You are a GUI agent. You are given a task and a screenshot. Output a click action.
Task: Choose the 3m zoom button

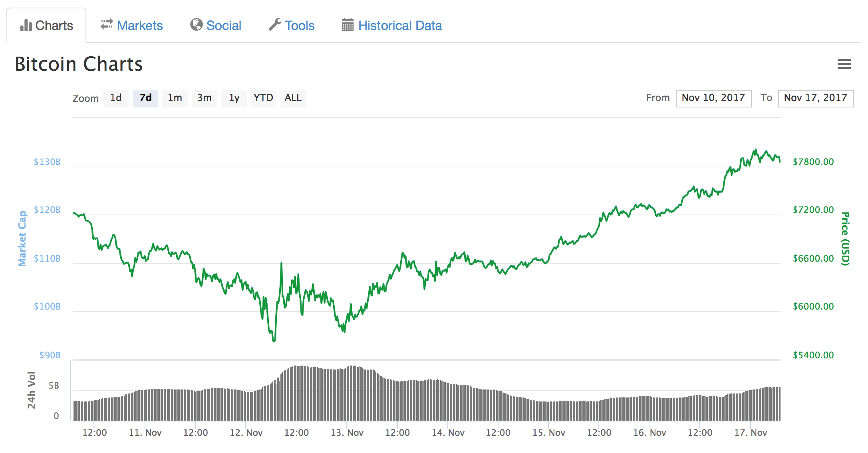click(205, 98)
